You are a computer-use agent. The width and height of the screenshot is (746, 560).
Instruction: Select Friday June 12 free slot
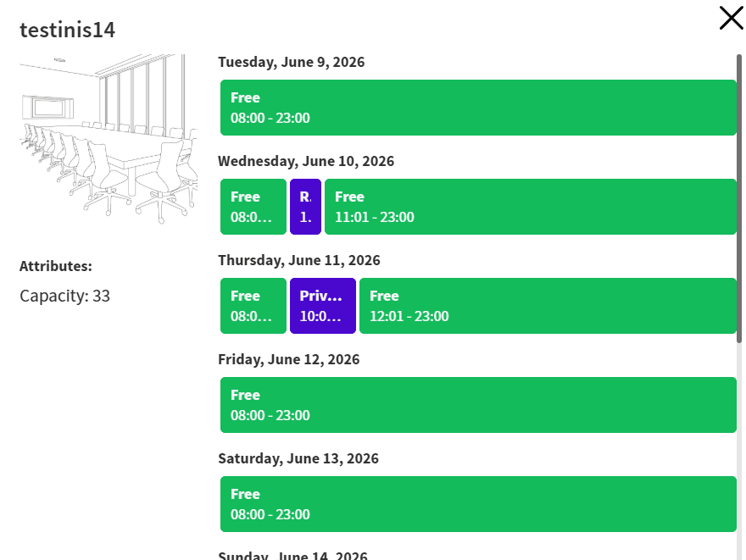(478, 405)
